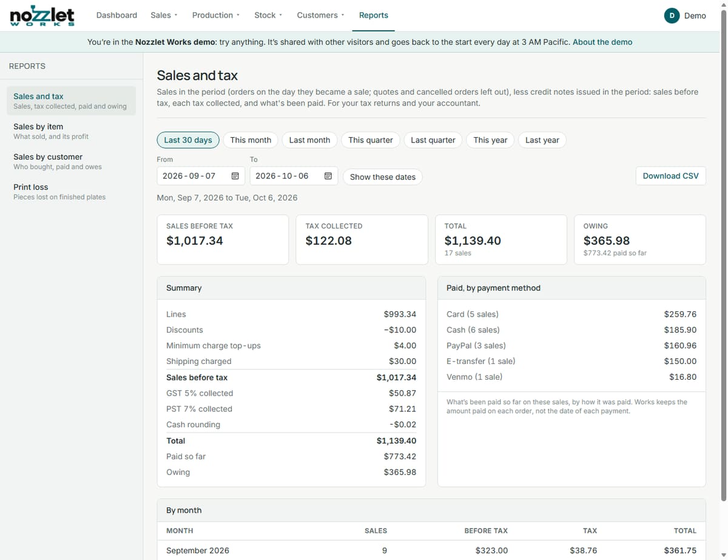728x560 pixels.
Task: Edit the To date field
Action: point(294,176)
